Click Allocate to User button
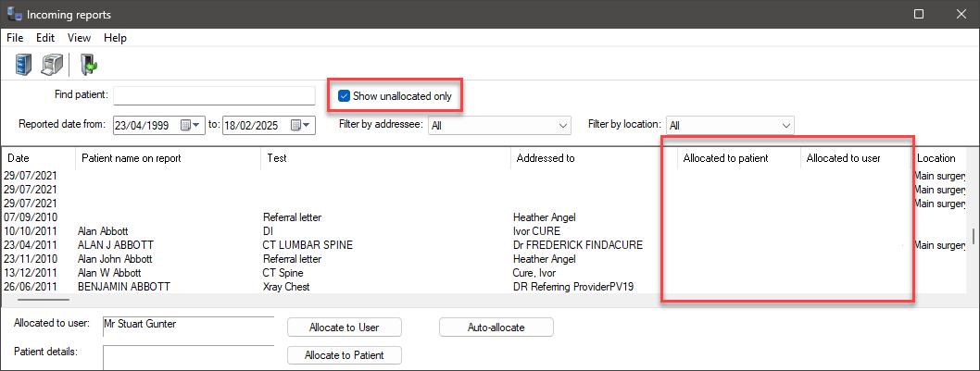 pos(345,328)
